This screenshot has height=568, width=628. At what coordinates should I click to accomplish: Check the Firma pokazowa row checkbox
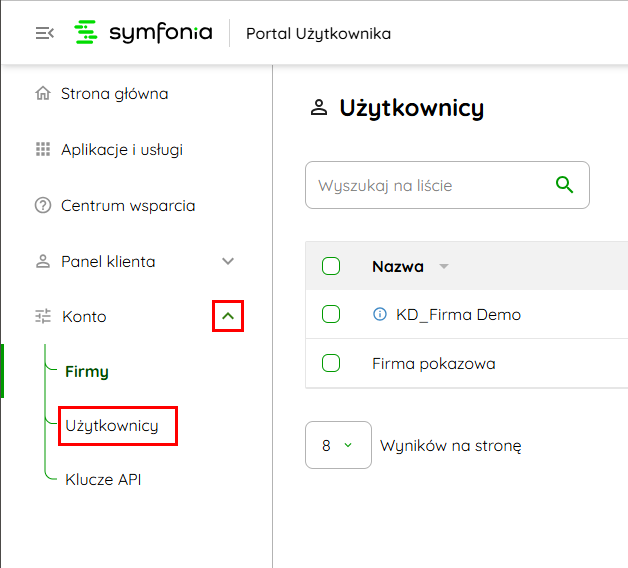[331, 363]
